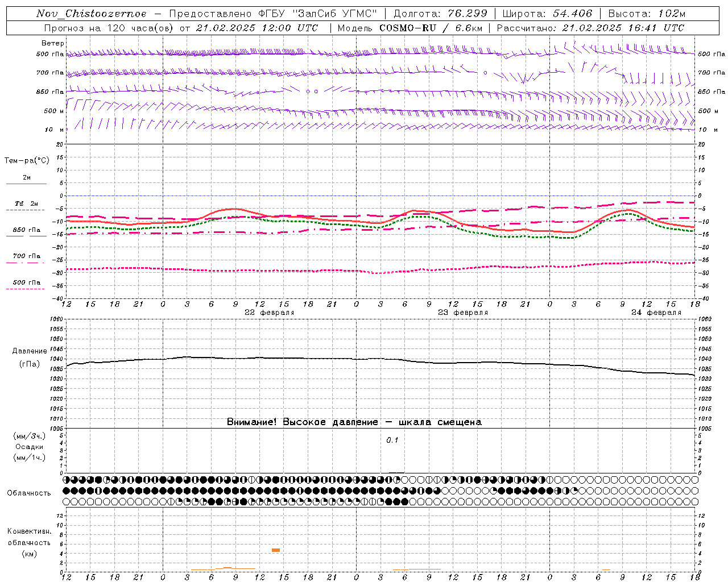Screen dimensions: 728x582
Task: Select the latitude value Широта: 54.406
Action: [547, 14]
